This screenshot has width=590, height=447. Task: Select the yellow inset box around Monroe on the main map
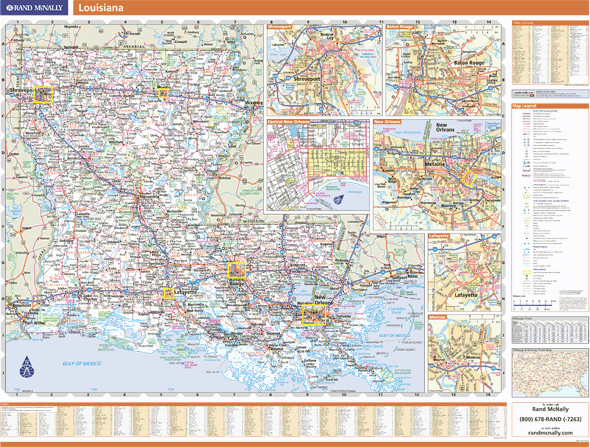pos(163,93)
